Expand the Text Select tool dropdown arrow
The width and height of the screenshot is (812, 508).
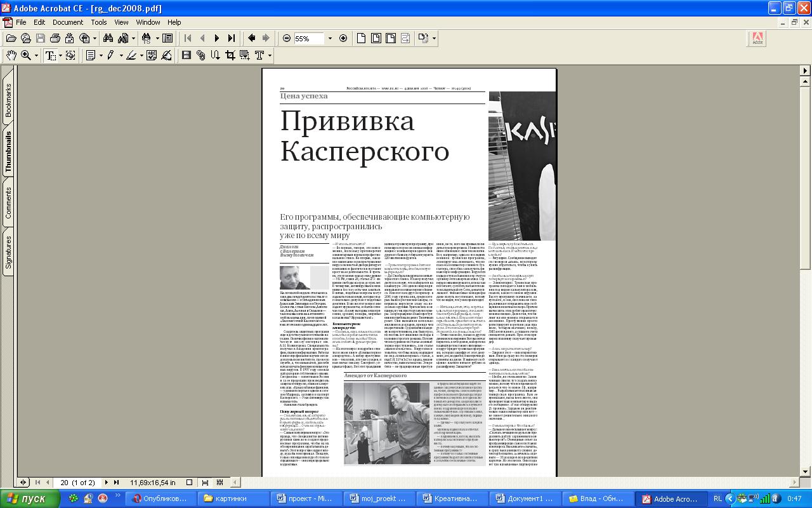pyautogui.click(x=59, y=55)
